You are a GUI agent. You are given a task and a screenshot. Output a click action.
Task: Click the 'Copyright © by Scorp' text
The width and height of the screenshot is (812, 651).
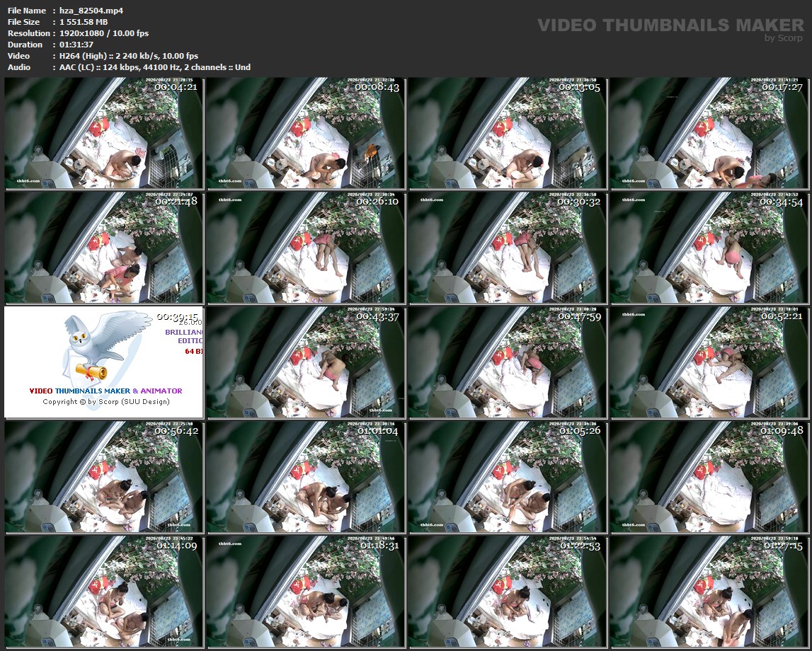[x=106, y=402]
